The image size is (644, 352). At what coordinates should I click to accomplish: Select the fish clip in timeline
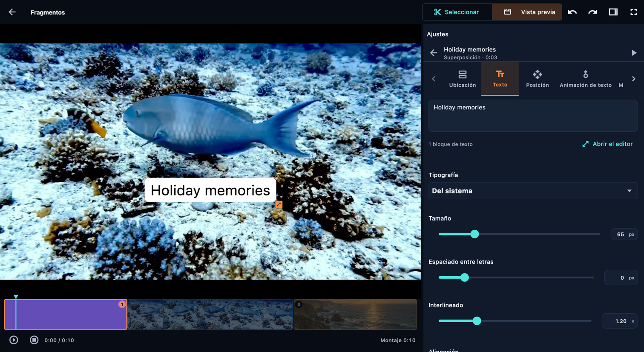point(210,315)
